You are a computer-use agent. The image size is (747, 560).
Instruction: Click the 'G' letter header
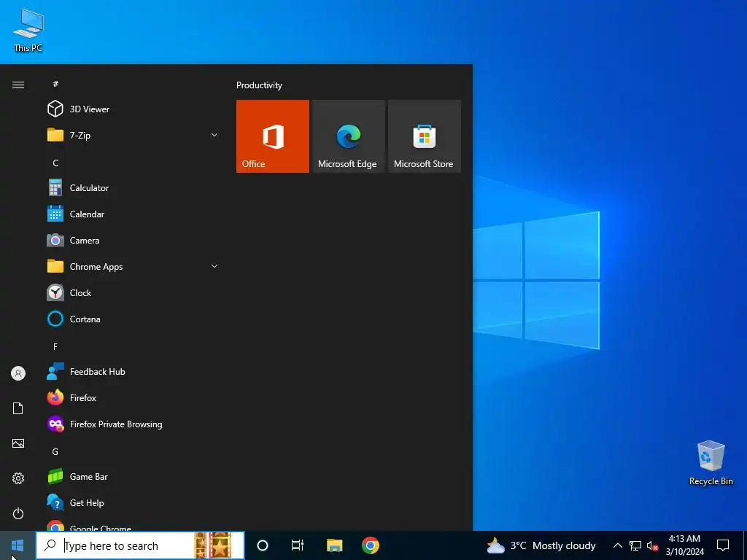click(x=55, y=451)
